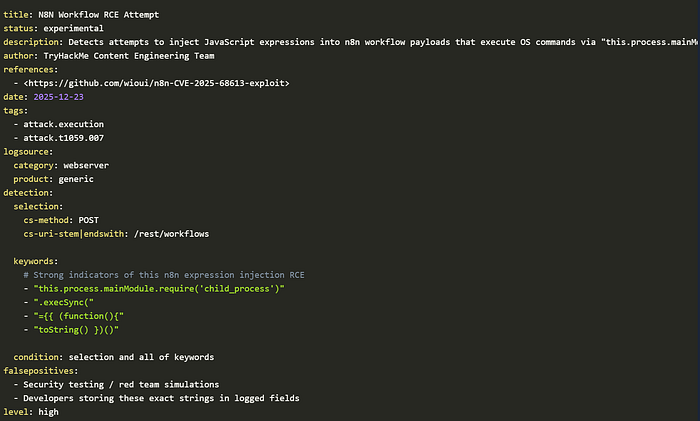This screenshot has width=700, height=421.
Task: Click the '.execSync(' keyword string
Action: pos(63,302)
